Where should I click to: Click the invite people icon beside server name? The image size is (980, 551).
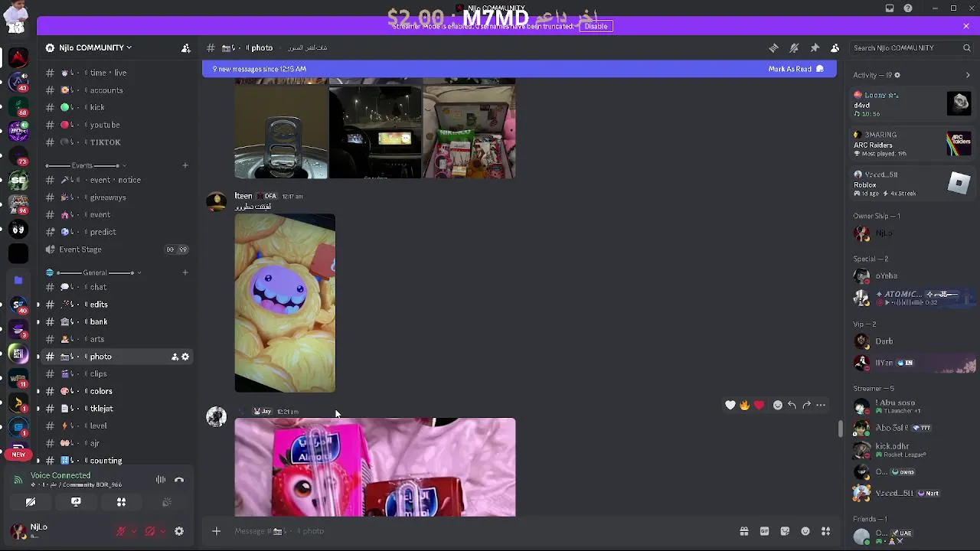[185, 47]
